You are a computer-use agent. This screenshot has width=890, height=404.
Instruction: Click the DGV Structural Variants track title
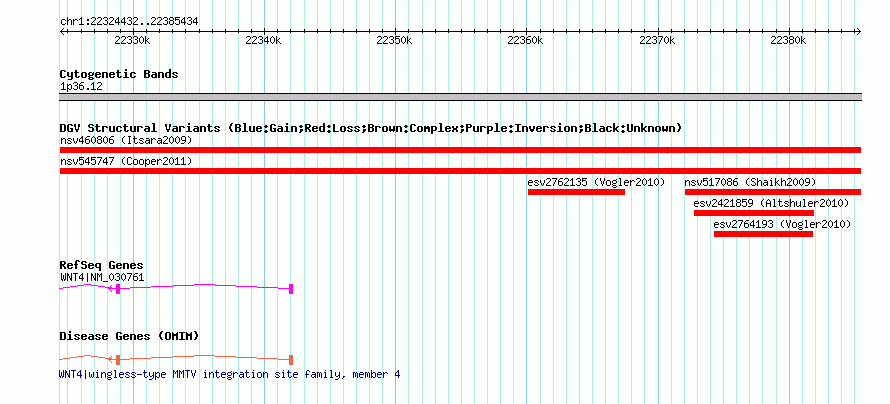pyautogui.click(x=371, y=128)
